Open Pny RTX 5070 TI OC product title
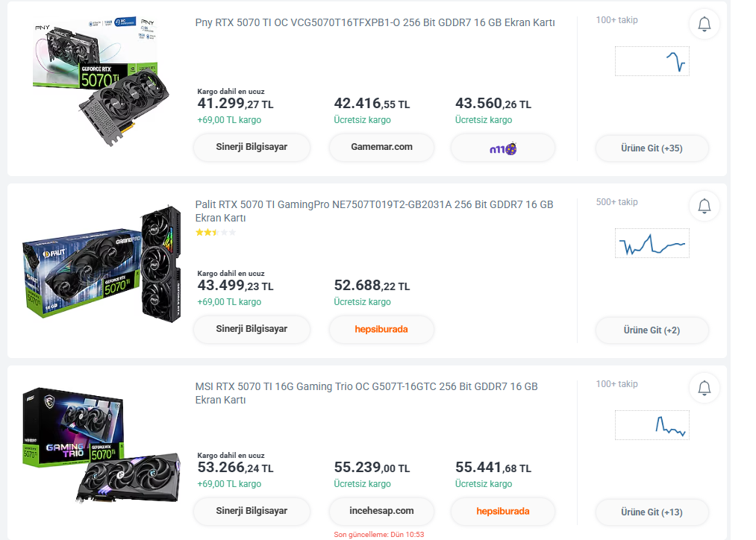756x540 pixels. [x=375, y=22]
